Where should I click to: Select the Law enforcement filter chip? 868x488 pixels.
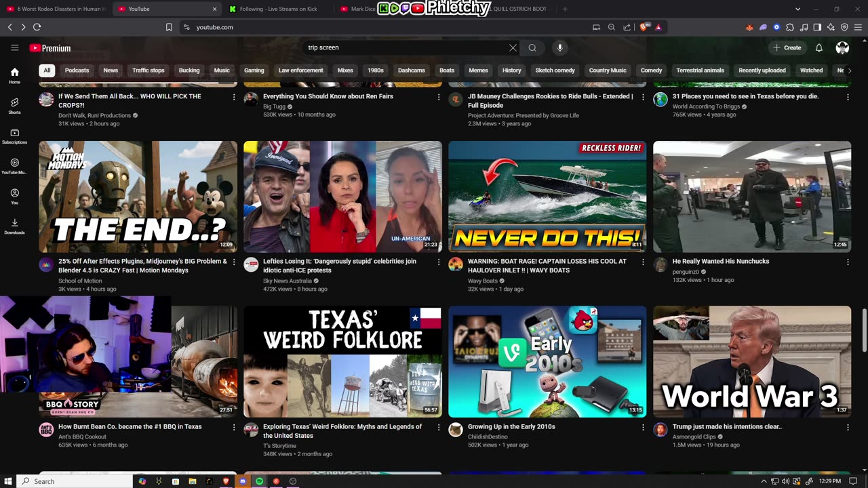point(300,70)
